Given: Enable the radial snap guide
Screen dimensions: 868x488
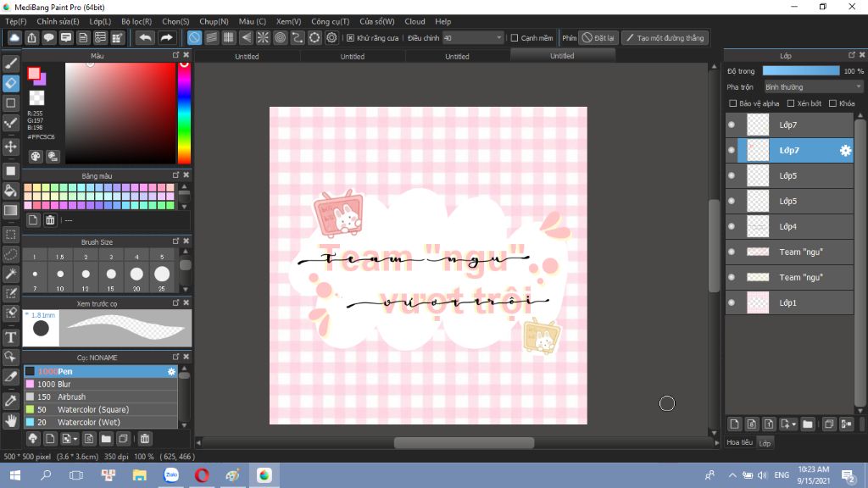Looking at the screenshot, I should pos(263,37).
